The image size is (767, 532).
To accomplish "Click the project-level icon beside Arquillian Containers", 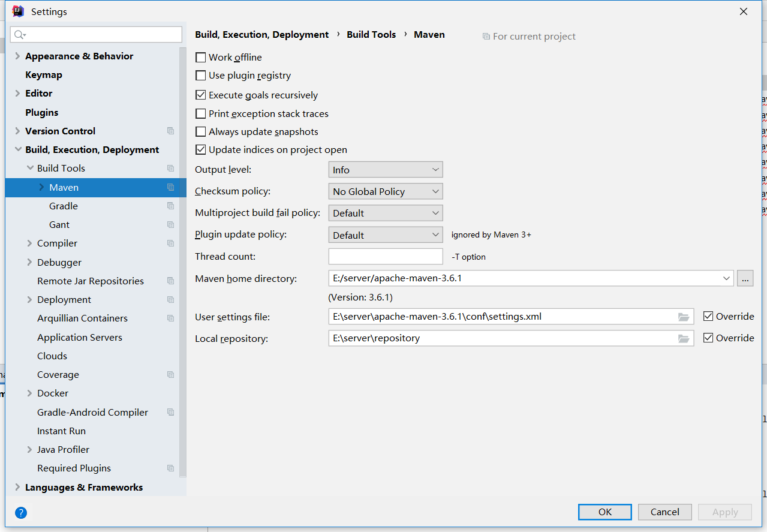I will [171, 318].
